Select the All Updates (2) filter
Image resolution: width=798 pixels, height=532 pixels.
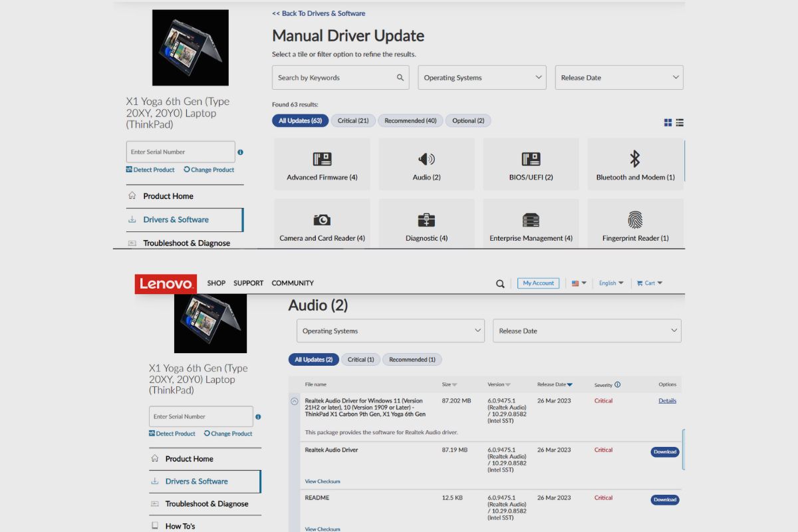click(x=313, y=360)
